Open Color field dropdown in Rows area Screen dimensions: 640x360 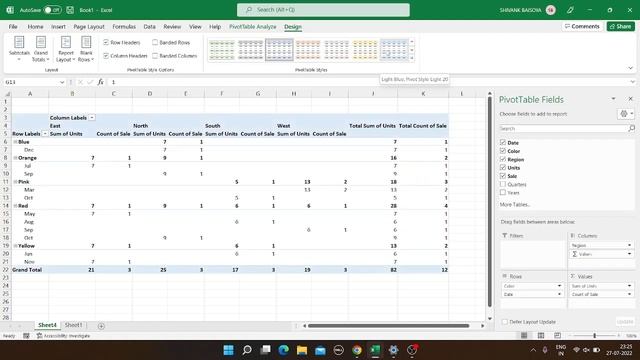[x=559, y=286]
